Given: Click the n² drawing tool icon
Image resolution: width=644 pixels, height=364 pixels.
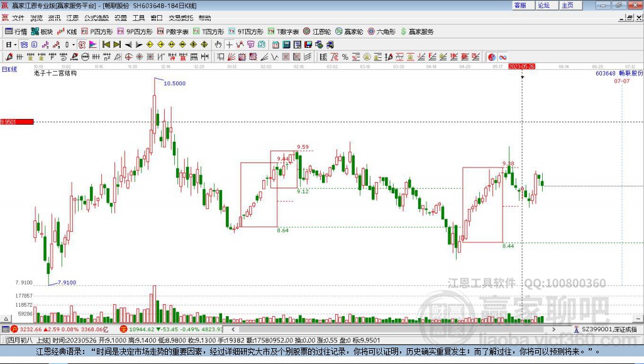Looking at the screenshot, I should [107, 57].
